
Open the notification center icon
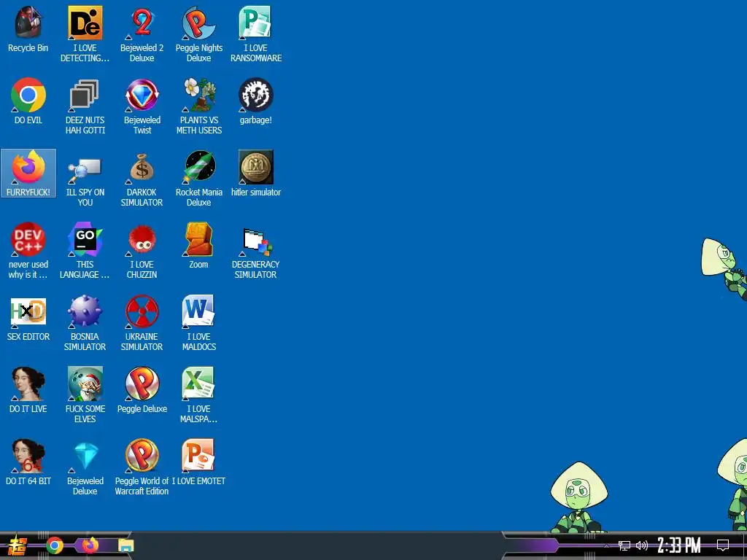[723, 545]
